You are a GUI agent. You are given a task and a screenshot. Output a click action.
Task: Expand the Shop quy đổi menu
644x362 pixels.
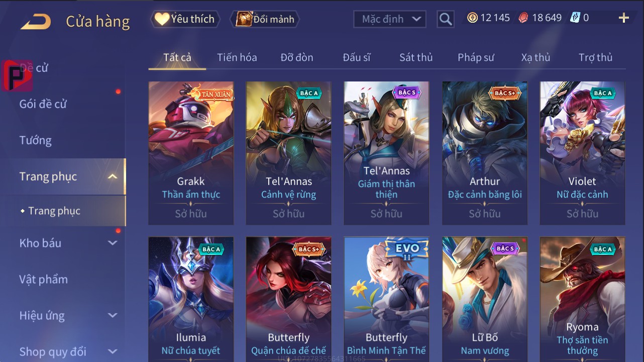point(113,351)
